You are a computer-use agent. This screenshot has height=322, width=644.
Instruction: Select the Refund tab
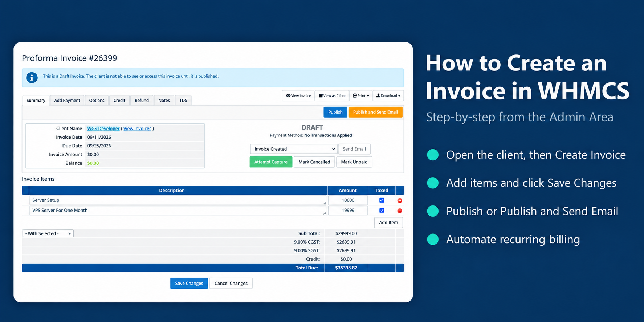pos(142,101)
